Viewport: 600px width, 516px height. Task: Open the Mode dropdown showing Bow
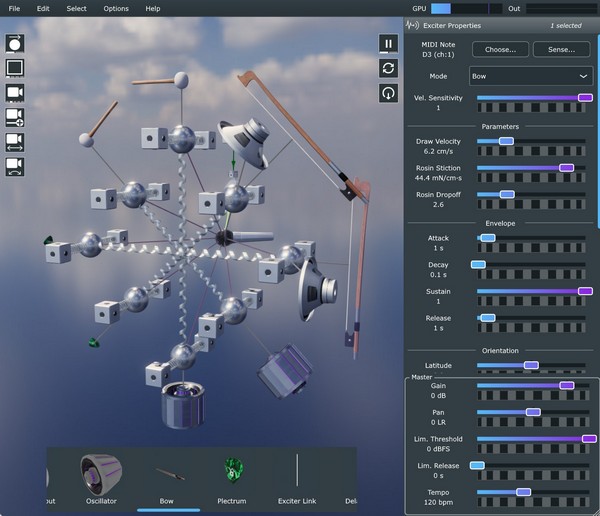531,76
